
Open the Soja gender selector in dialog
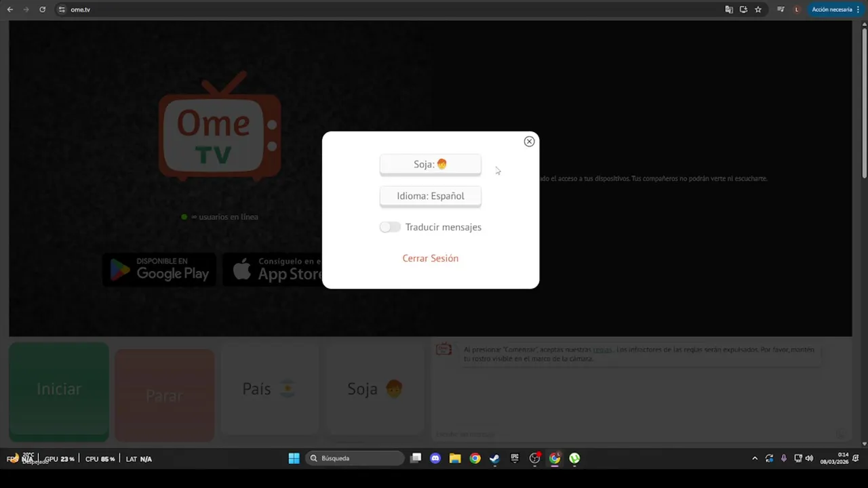(431, 165)
